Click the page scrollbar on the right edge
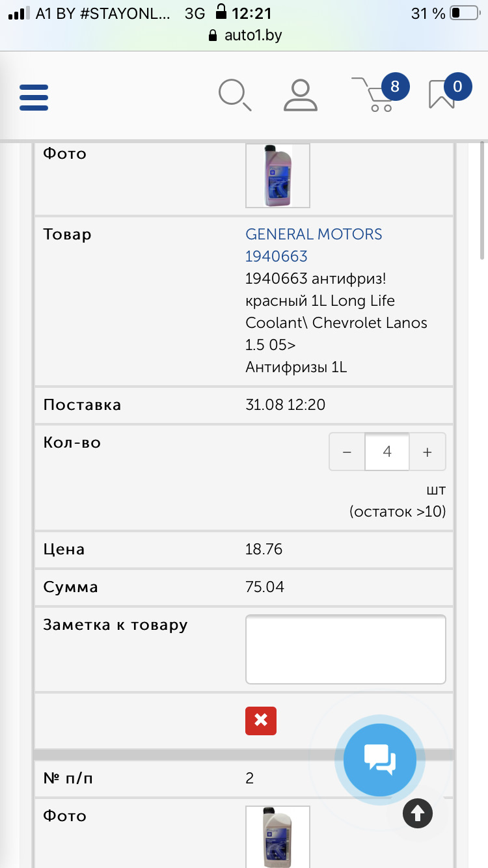The width and height of the screenshot is (488, 868). pyautogui.click(x=482, y=202)
